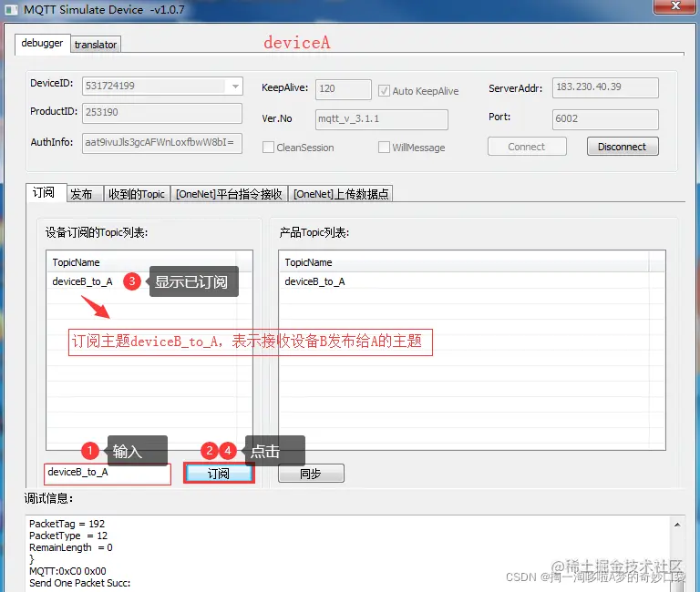
Task: Click the Connect button
Action: 527,147
